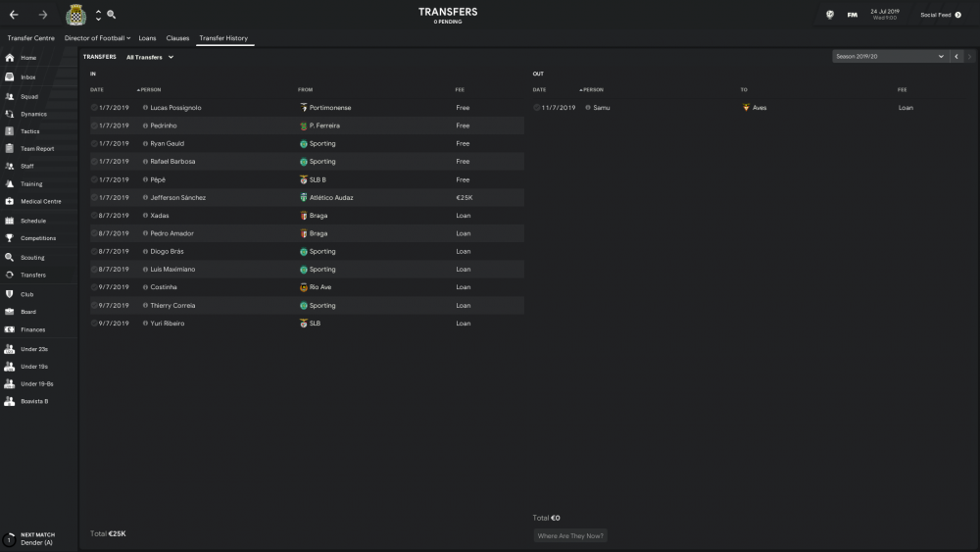Viewport: 980px width, 552px height.
Task: Sort incoming transfers by Date column
Action: pyautogui.click(x=97, y=90)
